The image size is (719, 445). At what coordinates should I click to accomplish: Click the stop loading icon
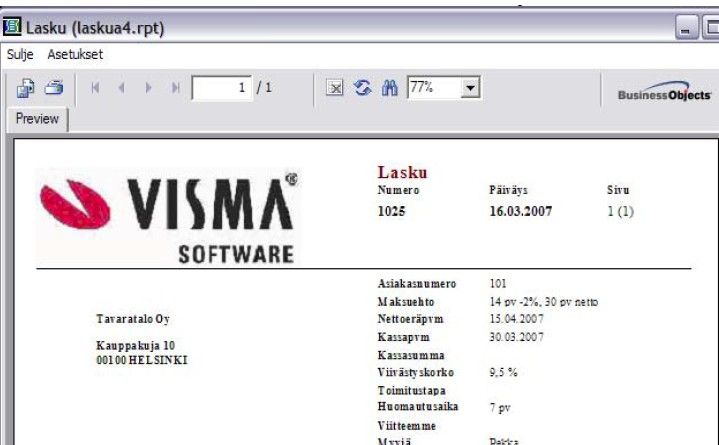click(x=335, y=87)
